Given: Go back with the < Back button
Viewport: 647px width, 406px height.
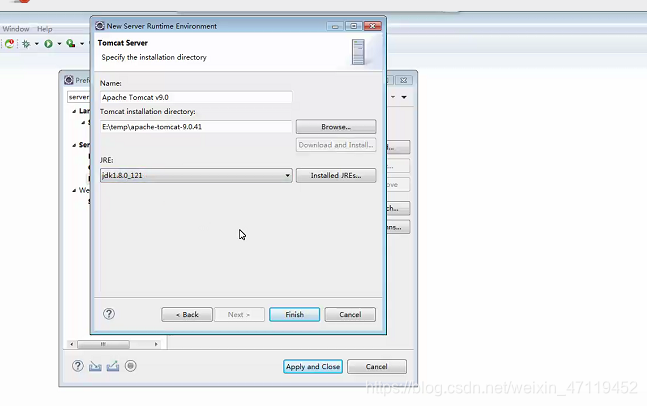Looking at the screenshot, I should click(x=187, y=314).
